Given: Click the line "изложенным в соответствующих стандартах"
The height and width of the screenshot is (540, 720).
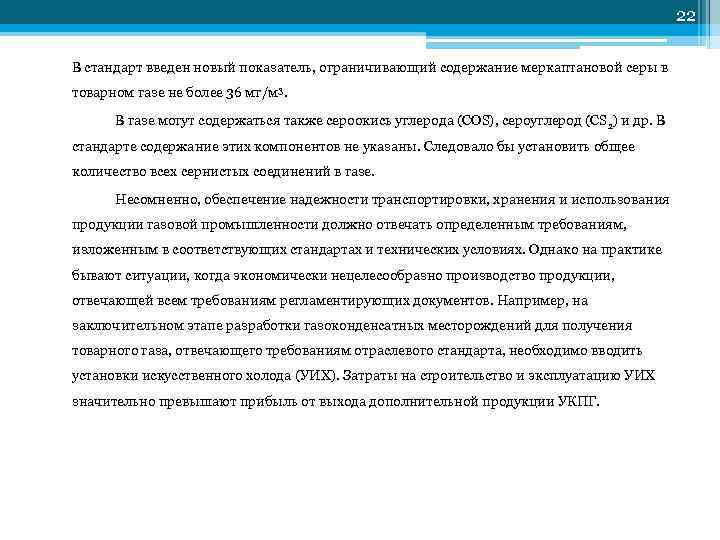Looking at the screenshot, I should [x=367, y=250].
